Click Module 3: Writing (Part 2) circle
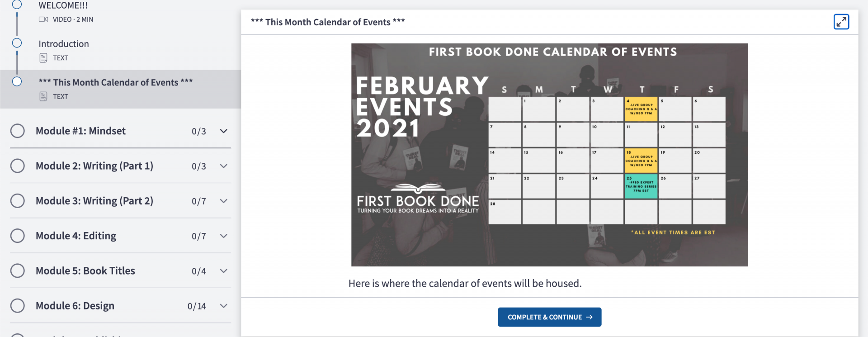This screenshot has height=337, width=868. (18, 201)
